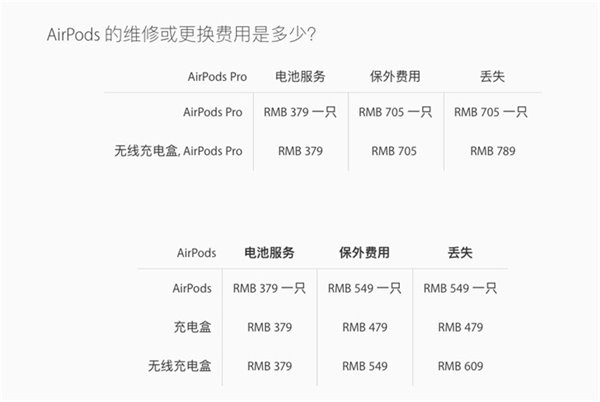Screen dimensions: 600x402
Task: Click the RMB 379 一只 cell for AirPods Pro
Action: [x=301, y=113]
